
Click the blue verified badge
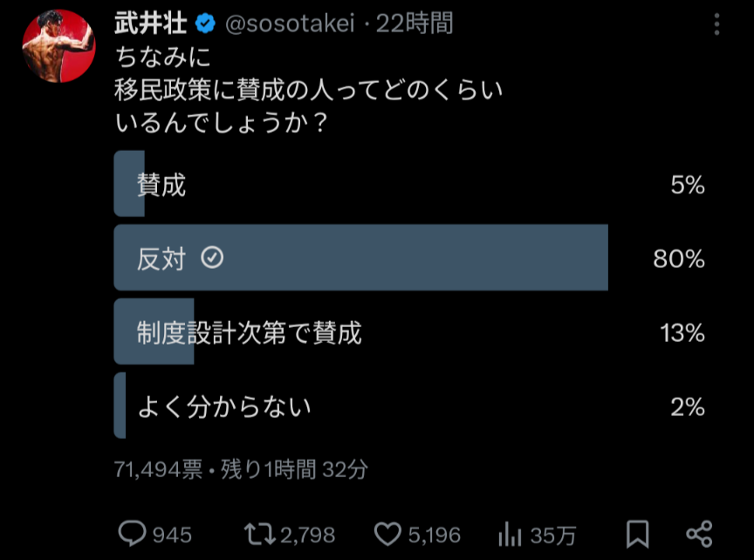click(207, 24)
